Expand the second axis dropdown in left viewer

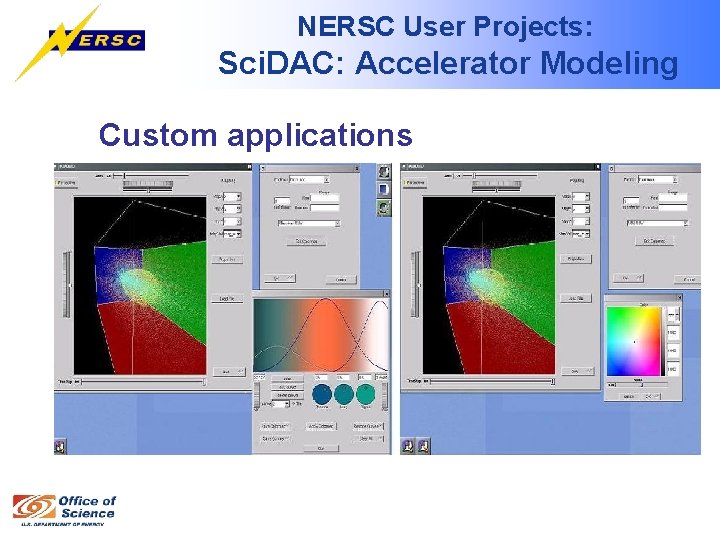(x=232, y=209)
